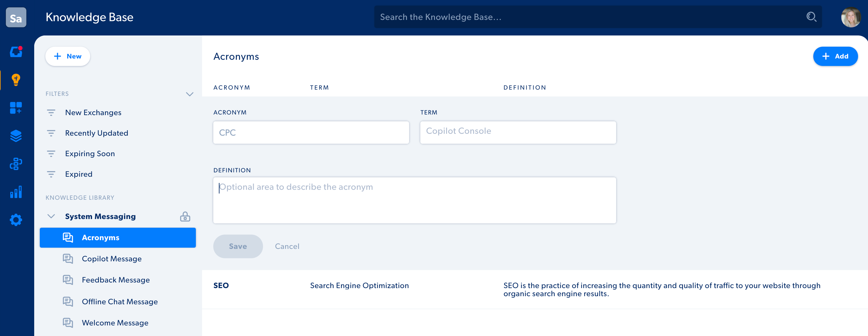Open the inbox icon with red notification dot

click(16, 52)
